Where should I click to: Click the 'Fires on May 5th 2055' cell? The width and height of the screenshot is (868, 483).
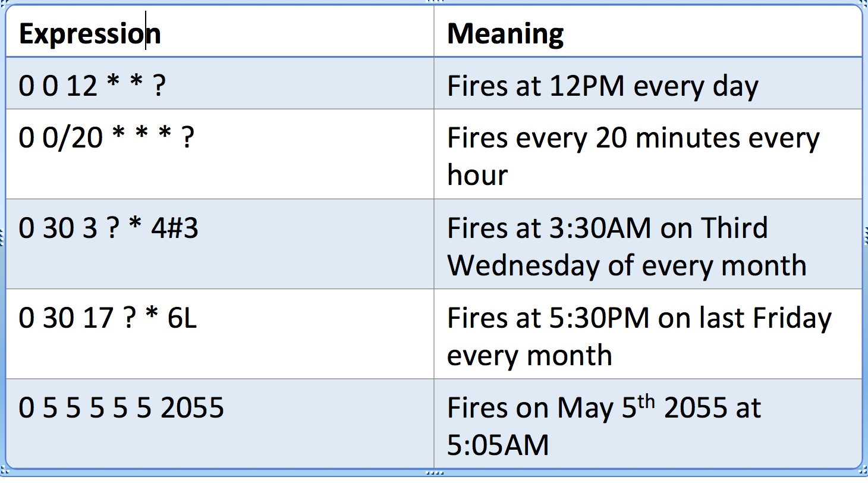click(648, 424)
